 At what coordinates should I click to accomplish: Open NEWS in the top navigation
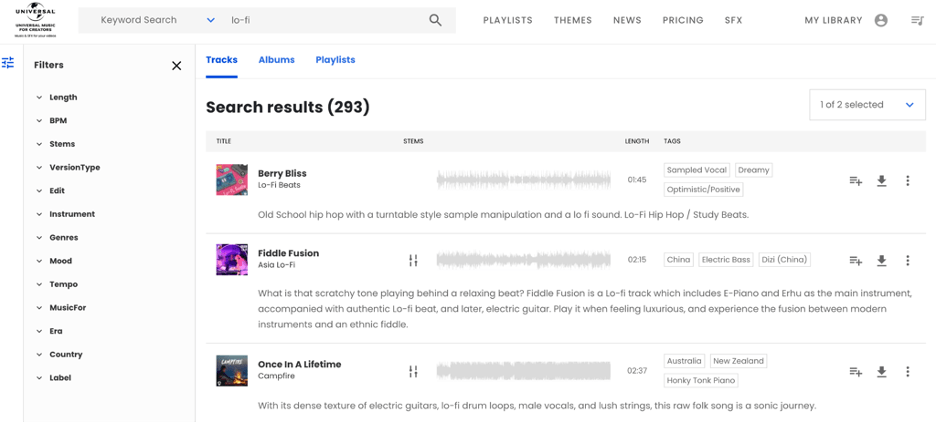(x=627, y=20)
